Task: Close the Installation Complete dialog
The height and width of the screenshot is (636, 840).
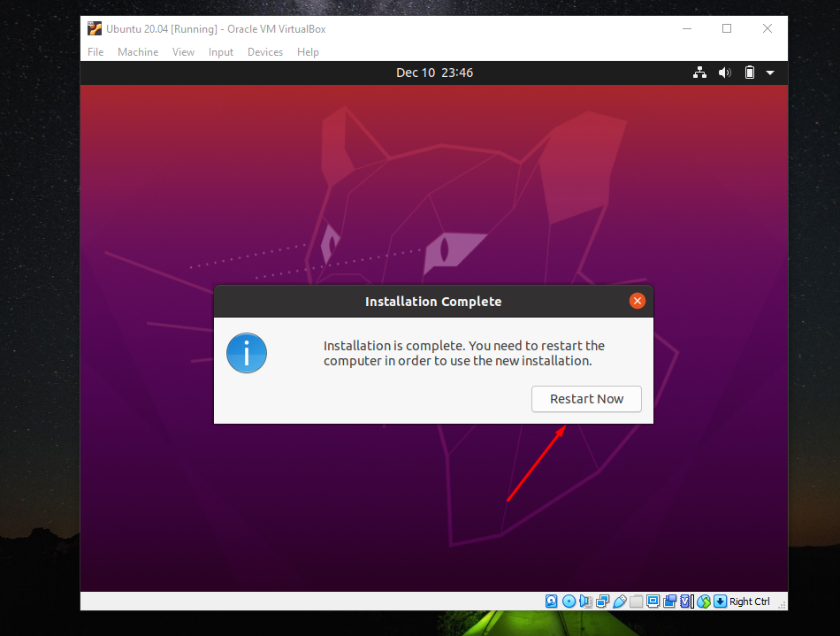Action: point(637,301)
